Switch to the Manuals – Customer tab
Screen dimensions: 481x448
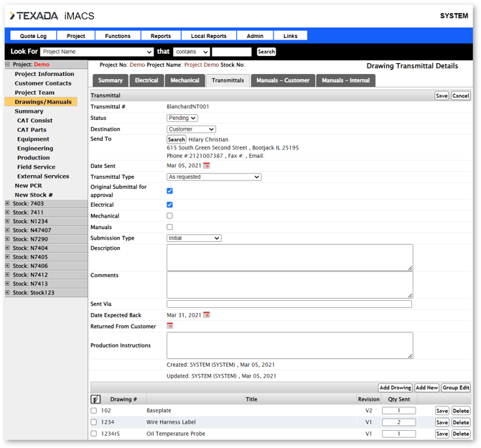283,80
